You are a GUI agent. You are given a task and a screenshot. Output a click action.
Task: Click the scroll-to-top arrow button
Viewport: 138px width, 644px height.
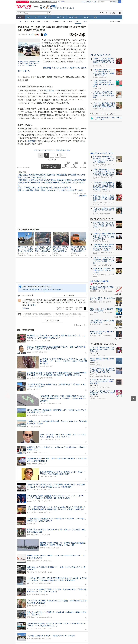(133, 398)
